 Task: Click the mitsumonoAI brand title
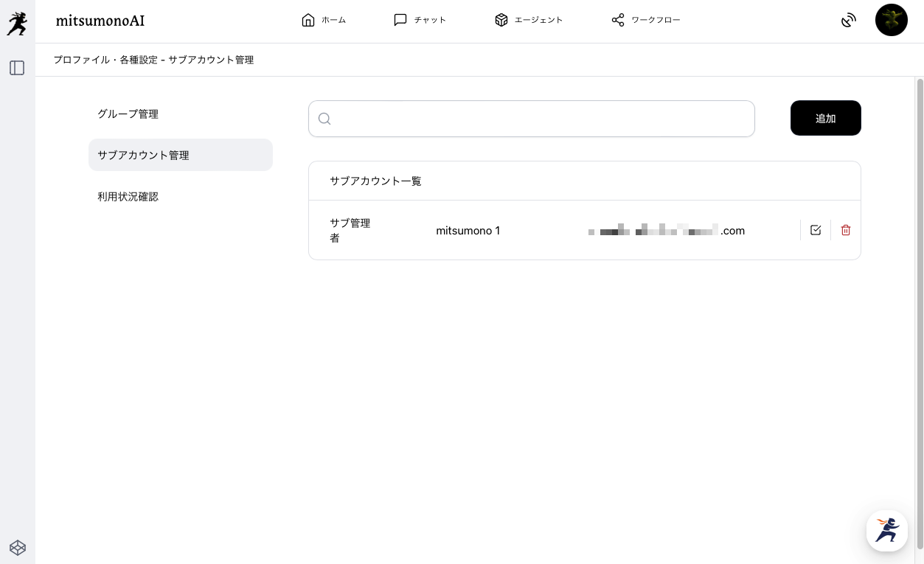pyautogui.click(x=100, y=21)
